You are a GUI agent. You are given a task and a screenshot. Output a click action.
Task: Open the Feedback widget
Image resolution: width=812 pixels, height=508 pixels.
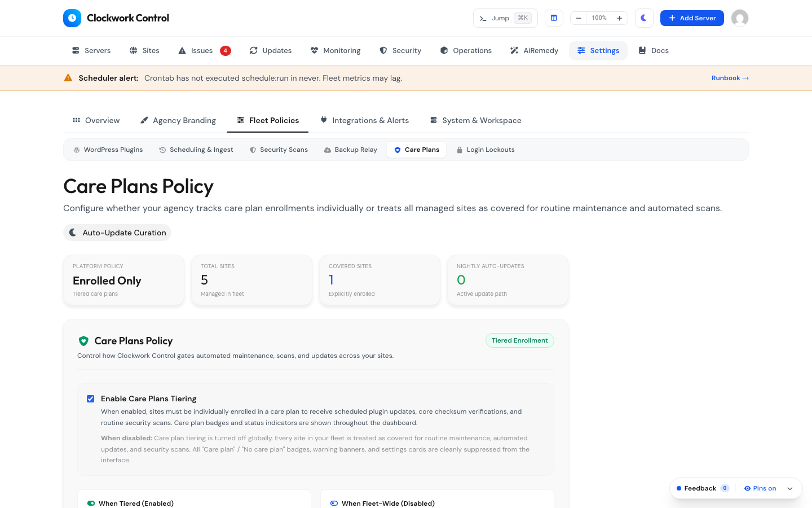tap(703, 488)
